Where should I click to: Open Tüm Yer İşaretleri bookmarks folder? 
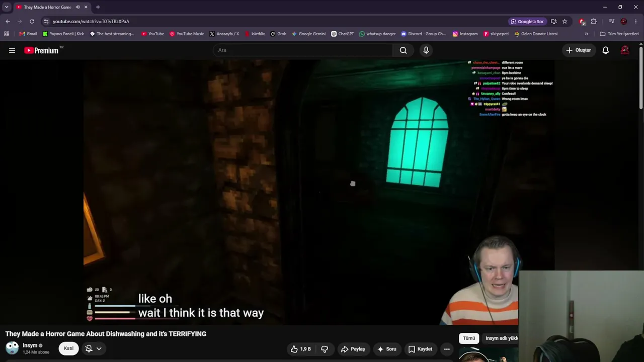(x=619, y=34)
